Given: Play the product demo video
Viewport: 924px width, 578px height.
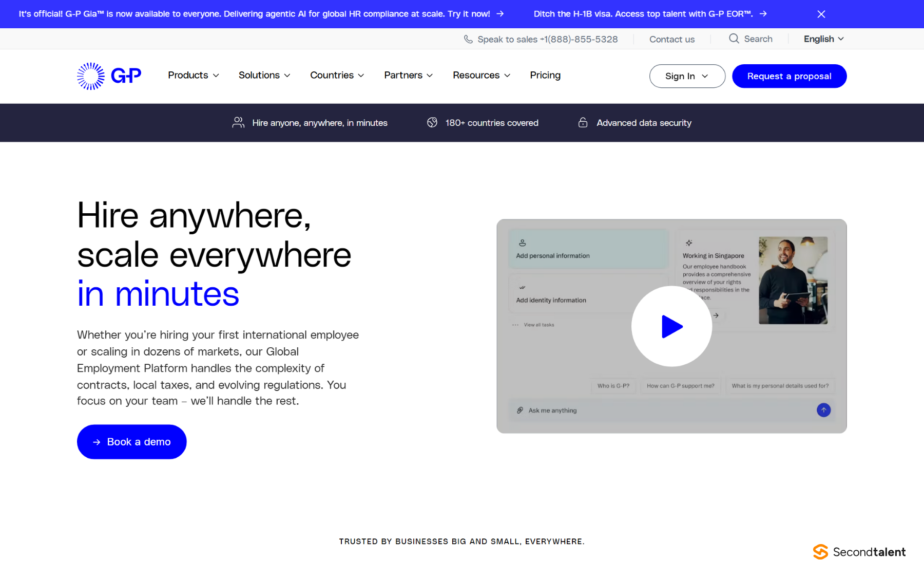Looking at the screenshot, I should [x=671, y=326].
